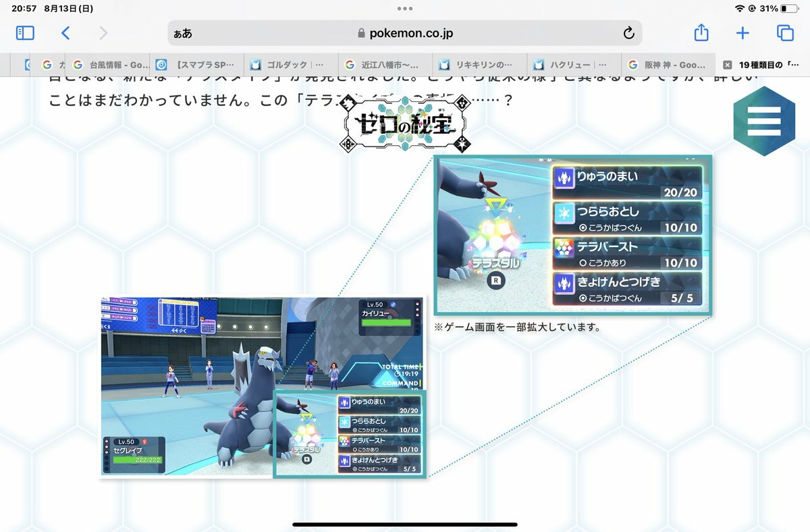
Task: Show the tab overview
Action: [785, 33]
